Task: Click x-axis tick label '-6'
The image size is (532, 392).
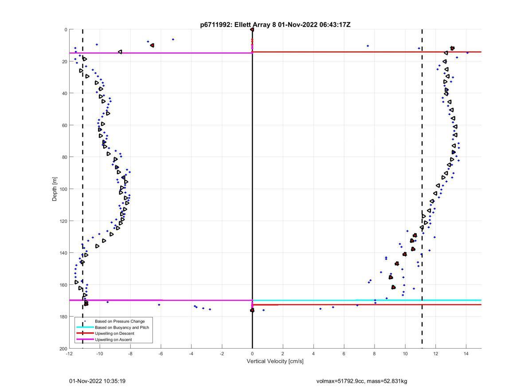Action: pyautogui.click(x=161, y=354)
